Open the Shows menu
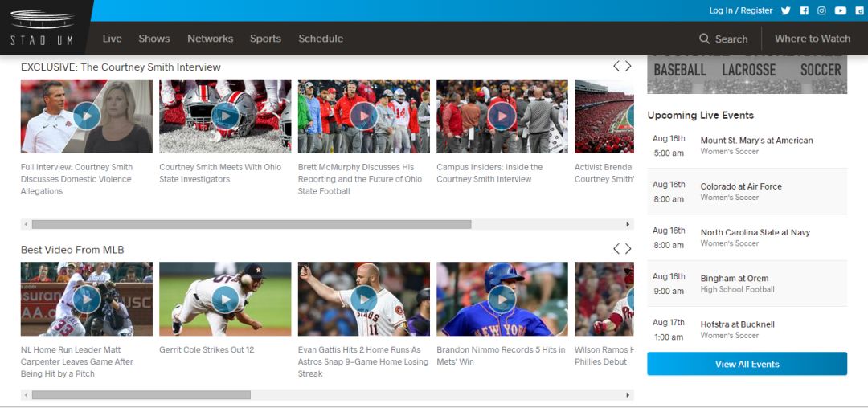 (x=154, y=39)
